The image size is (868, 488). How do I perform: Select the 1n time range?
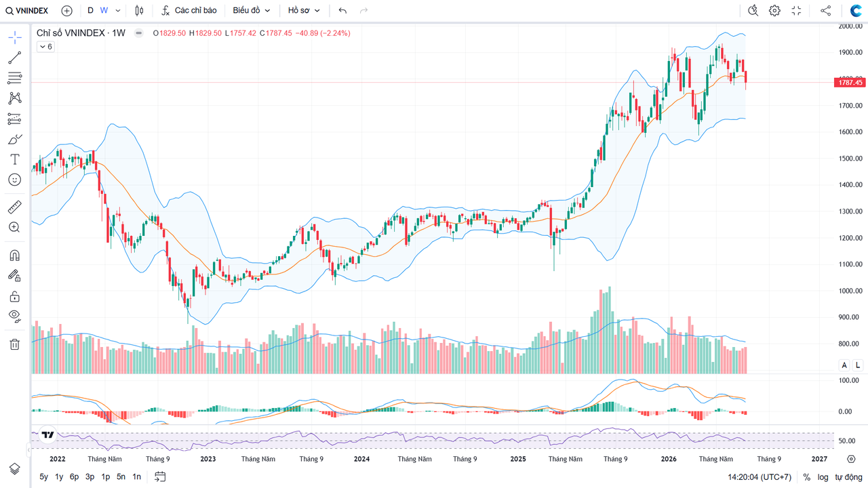[x=136, y=477]
